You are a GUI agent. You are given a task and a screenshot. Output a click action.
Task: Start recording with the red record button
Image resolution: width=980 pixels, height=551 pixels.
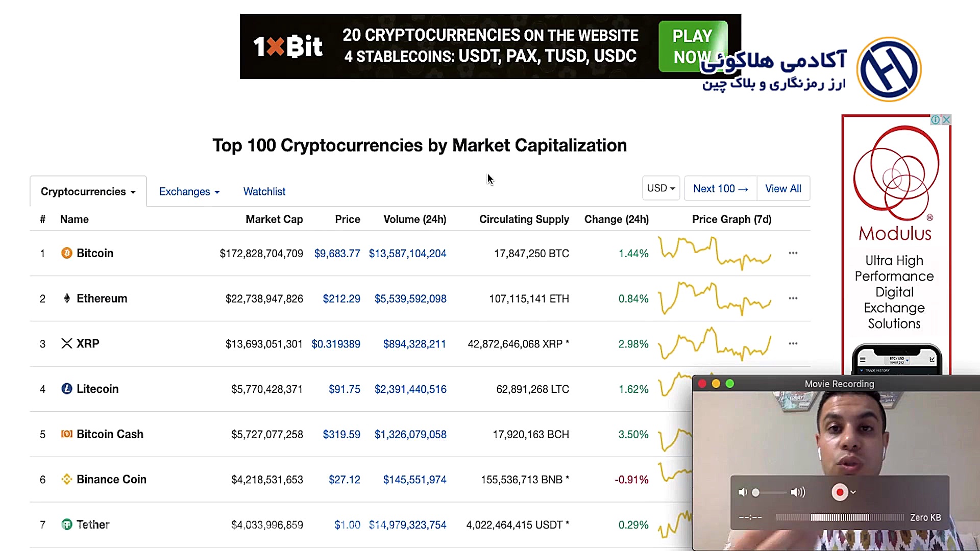840,492
